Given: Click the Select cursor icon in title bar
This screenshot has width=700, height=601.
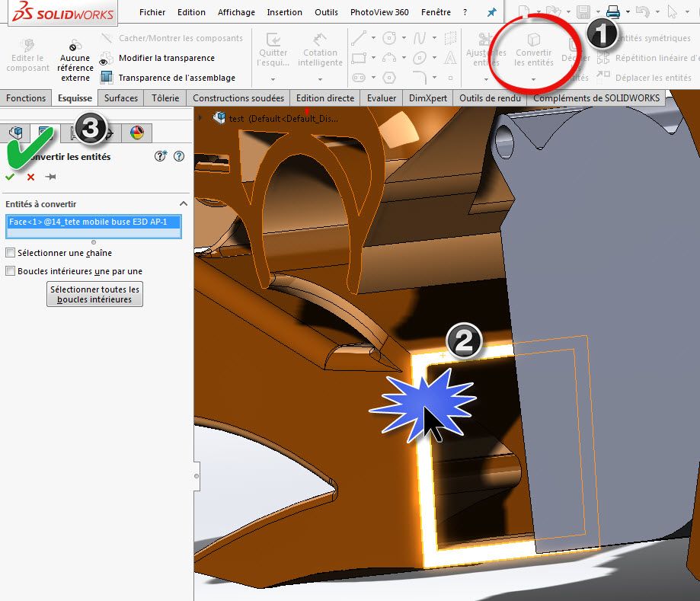Looking at the screenshot, I should point(673,11).
